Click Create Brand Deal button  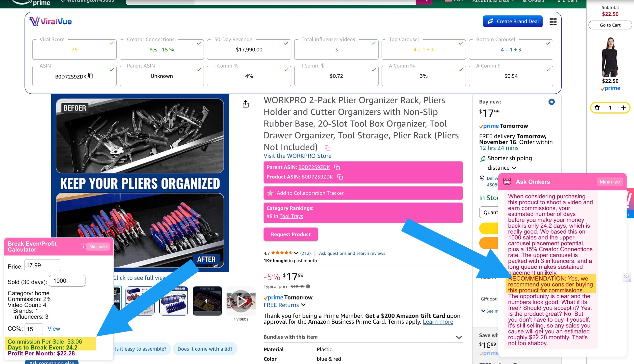point(512,21)
